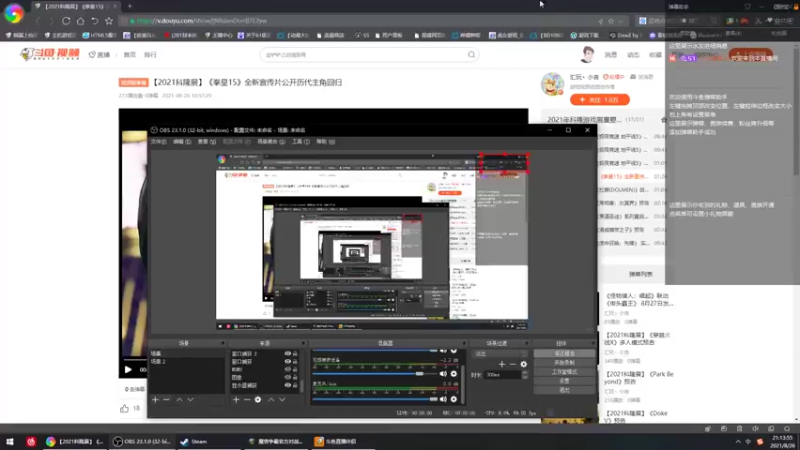Image resolution: width=800 pixels, height=450 pixels.
Task: Reload the page in the browser toolbar
Action: (66, 21)
